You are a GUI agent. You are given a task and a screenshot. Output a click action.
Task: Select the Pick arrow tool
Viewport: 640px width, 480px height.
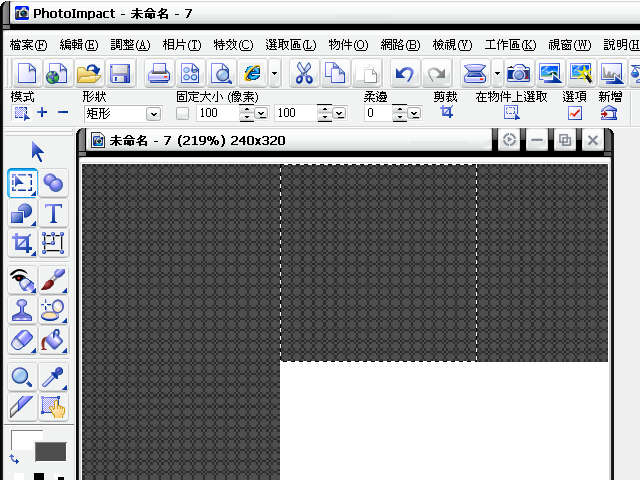point(38,152)
